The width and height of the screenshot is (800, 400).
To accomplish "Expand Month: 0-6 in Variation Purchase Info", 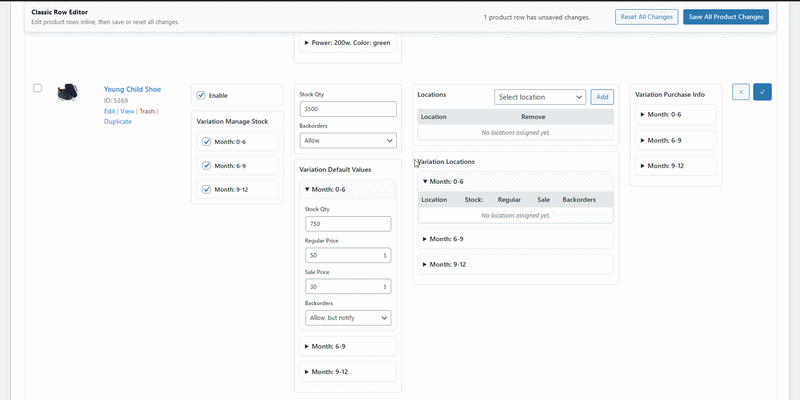I will [x=665, y=114].
